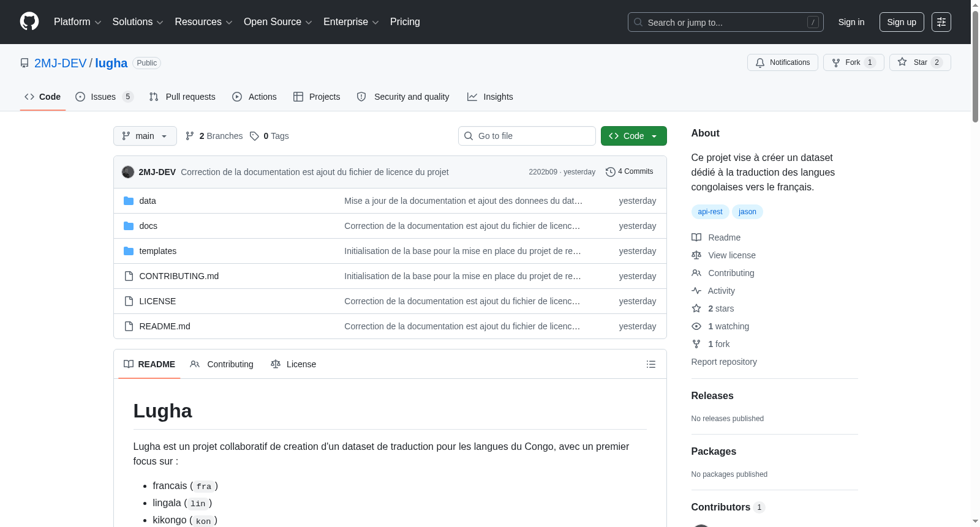This screenshot has height=527, width=980.
Task: Open the jason topic tag
Action: tap(747, 212)
